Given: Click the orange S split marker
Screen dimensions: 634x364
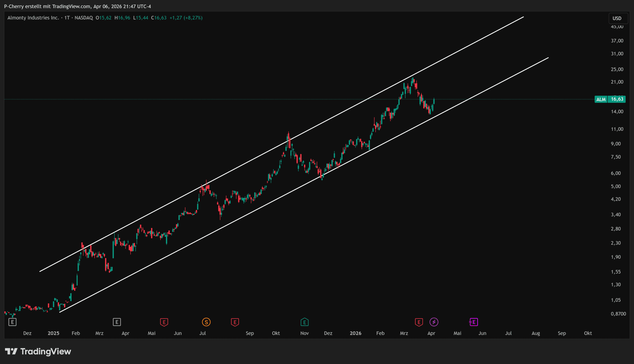Looking at the screenshot, I should [x=206, y=322].
